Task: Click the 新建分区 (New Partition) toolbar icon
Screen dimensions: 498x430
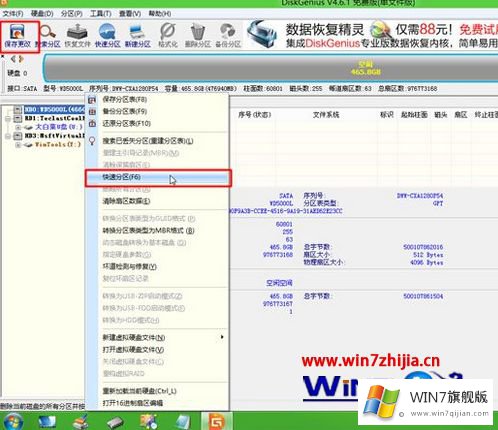Action: point(137,36)
